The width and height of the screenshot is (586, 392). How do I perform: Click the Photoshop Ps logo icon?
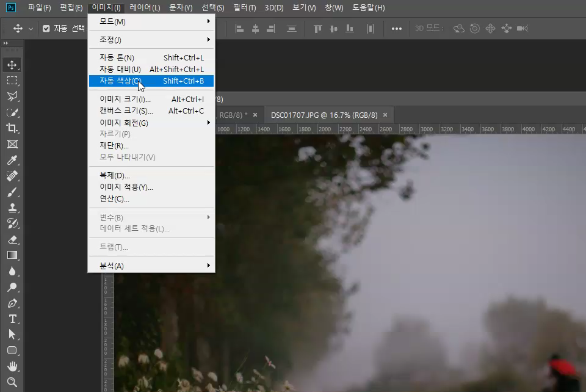pos(11,7)
